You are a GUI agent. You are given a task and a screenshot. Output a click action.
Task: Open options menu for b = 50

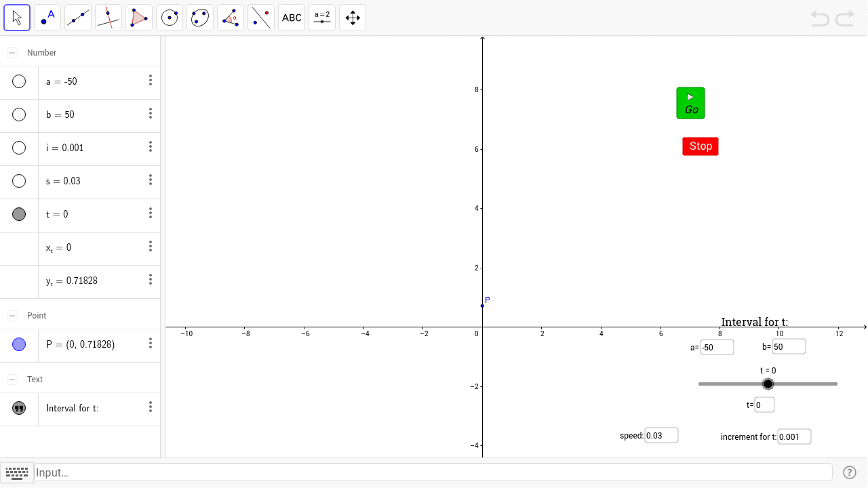pos(151,114)
